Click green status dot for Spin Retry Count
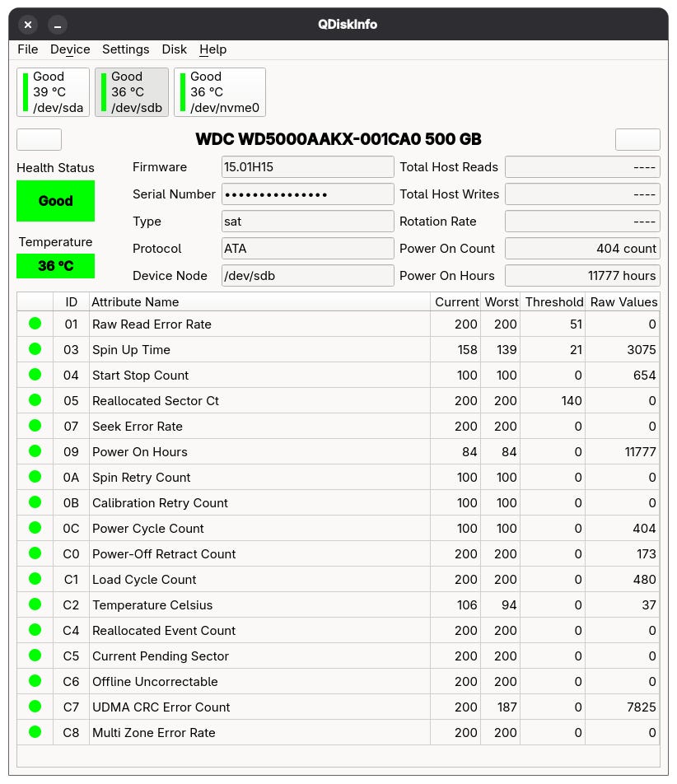The height and width of the screenshot is (784, 677). click(35, 477)
